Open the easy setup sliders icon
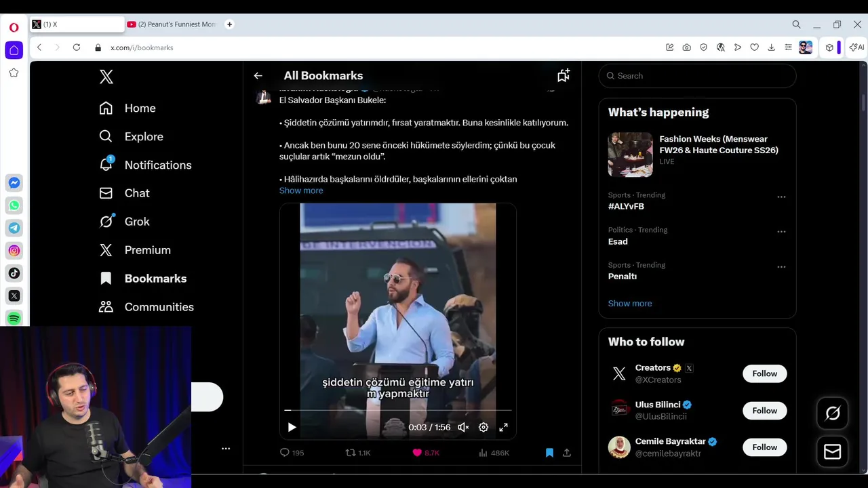868x488 pixels. point(788,47)
